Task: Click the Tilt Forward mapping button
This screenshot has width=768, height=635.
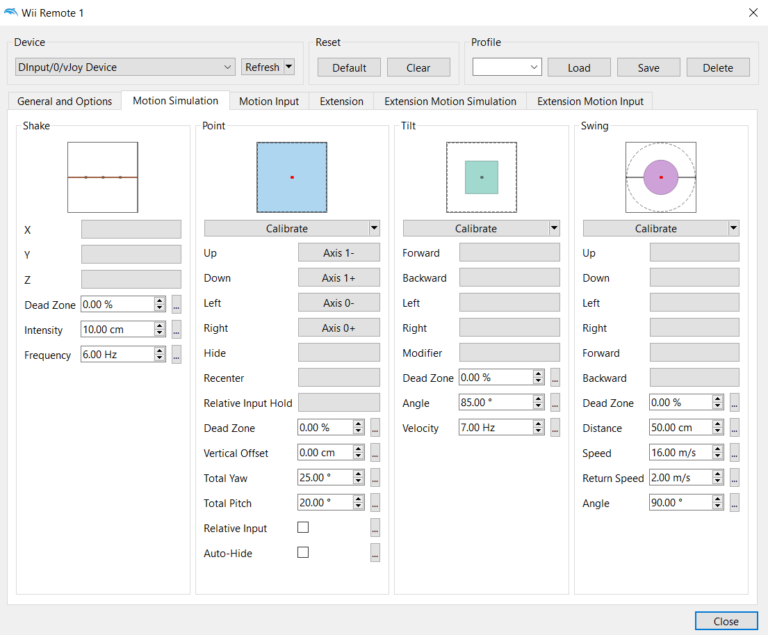Action: [x=509, y=253]
